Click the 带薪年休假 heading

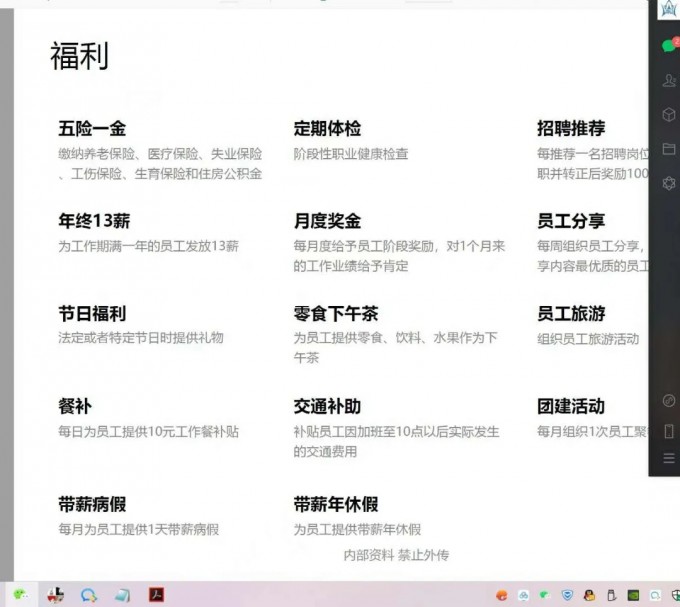336,504
